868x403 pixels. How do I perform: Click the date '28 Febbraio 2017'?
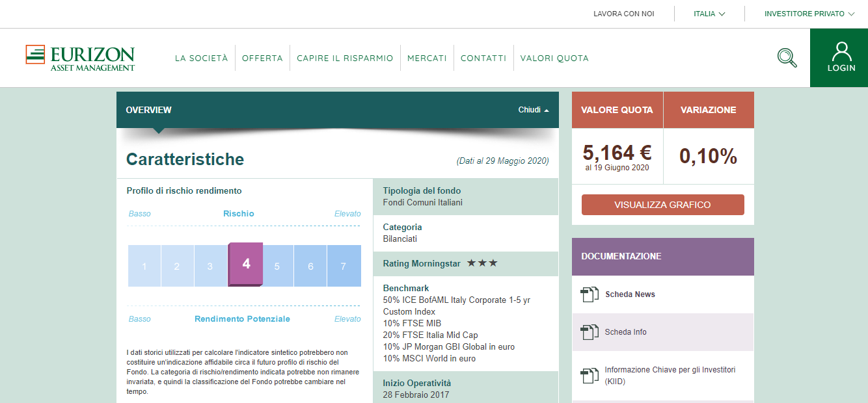point(416,395)
